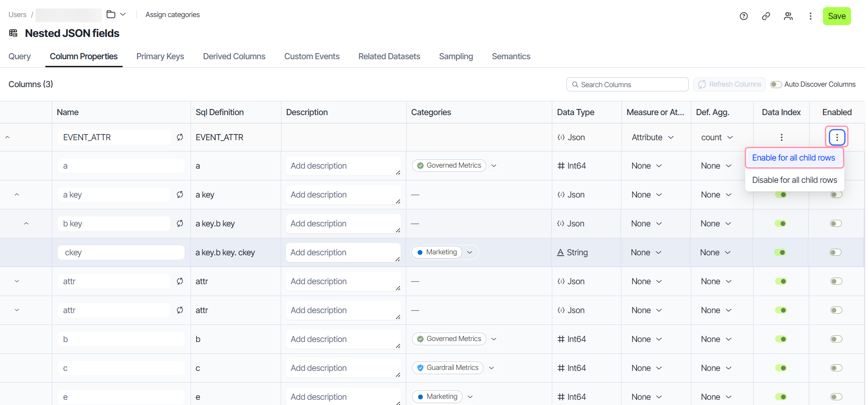Click the Assign categories link
868x405 pixels.
[173, 15]
